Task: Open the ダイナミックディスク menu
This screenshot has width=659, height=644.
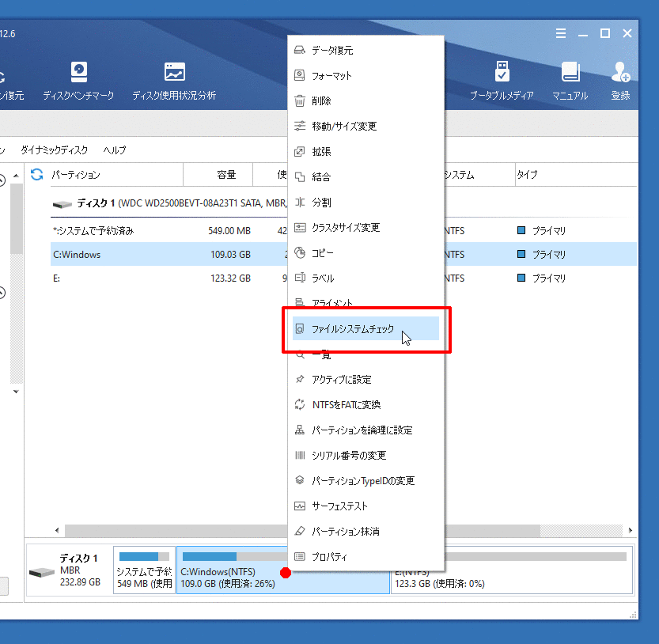Action: [55, 150]
